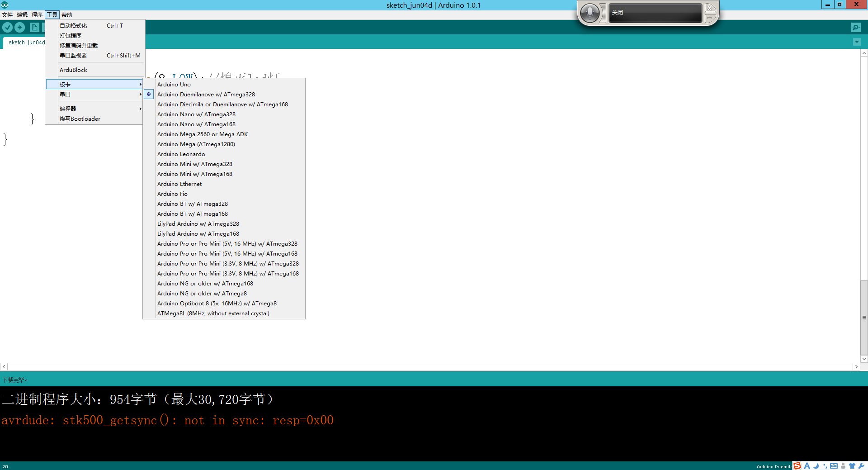Open the tab options dropdown arrow
This screenshot has height=470, width=868.
click(x=856, y=42)
